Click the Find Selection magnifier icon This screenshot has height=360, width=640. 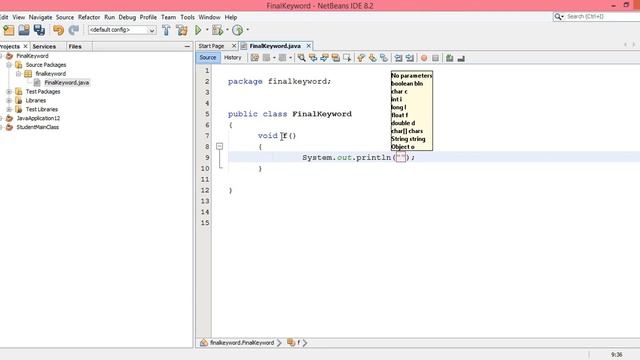[301, 58]
